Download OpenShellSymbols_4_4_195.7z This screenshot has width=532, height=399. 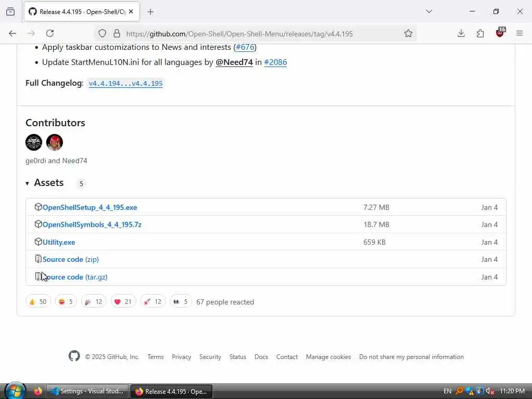click(x=92, y=224)
